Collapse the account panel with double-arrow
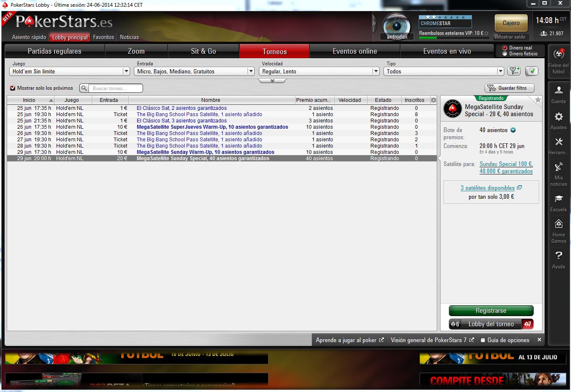The height and width of the screenshot is (392, 571). click(374, 23)
